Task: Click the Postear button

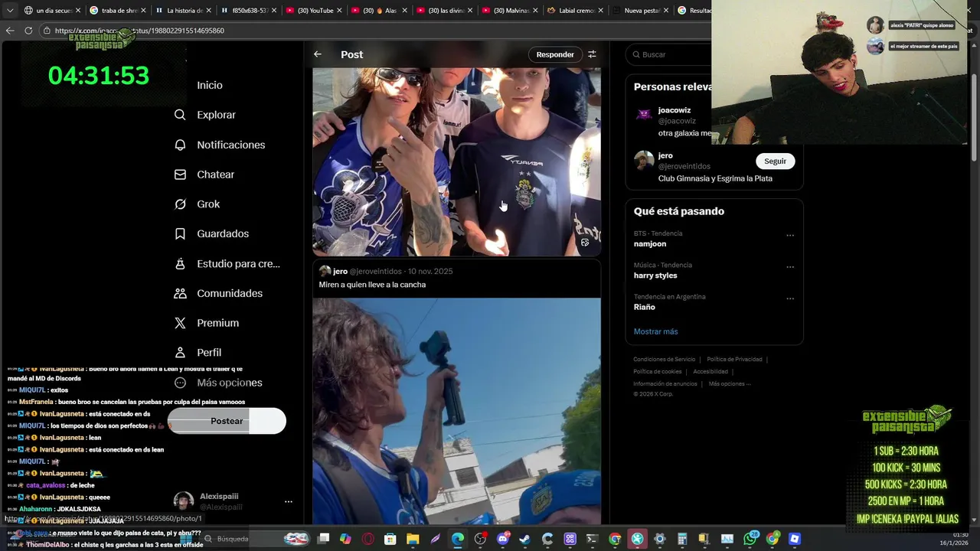Action: pyautogui.click(x=227, y=421)
